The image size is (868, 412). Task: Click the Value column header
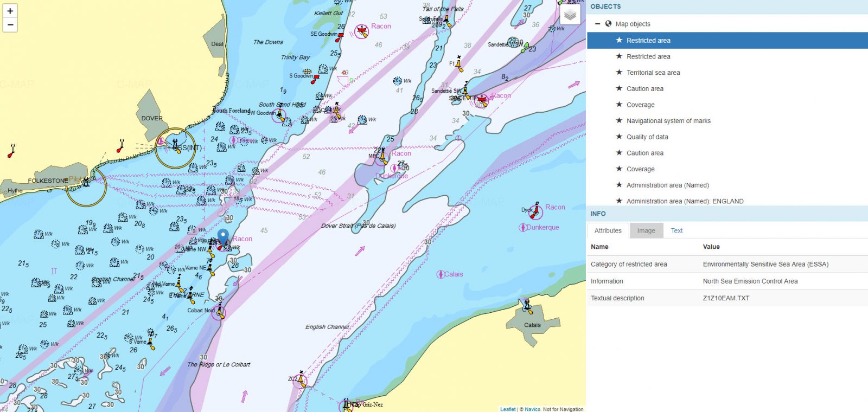click(711, 247)
